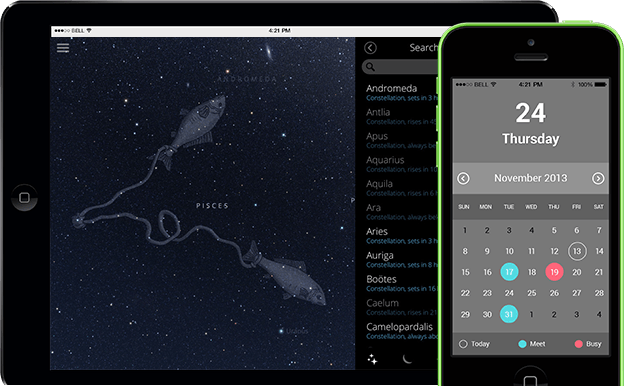Select the Busy legend dot
The image size is (624, 386).
pos(579,344)
